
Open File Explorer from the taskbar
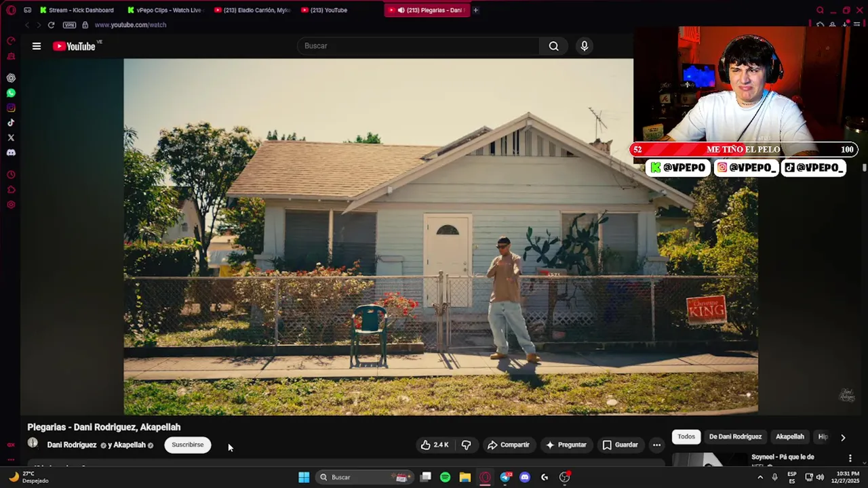pos(465,477)
